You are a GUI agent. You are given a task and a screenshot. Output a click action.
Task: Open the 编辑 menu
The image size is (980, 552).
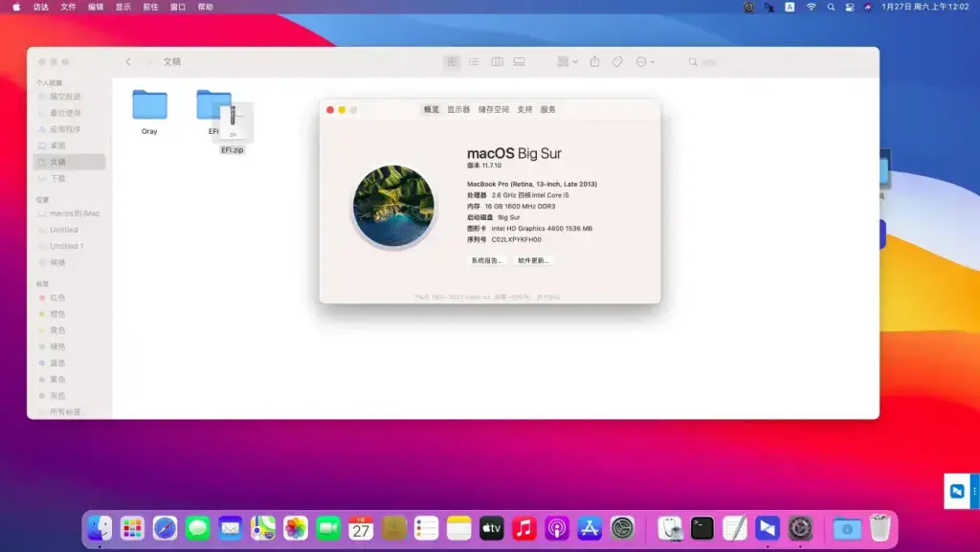pyautogui.click(x=96, y=7)
